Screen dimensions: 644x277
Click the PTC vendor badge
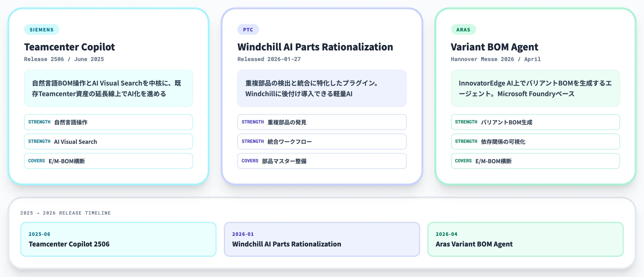248,30
